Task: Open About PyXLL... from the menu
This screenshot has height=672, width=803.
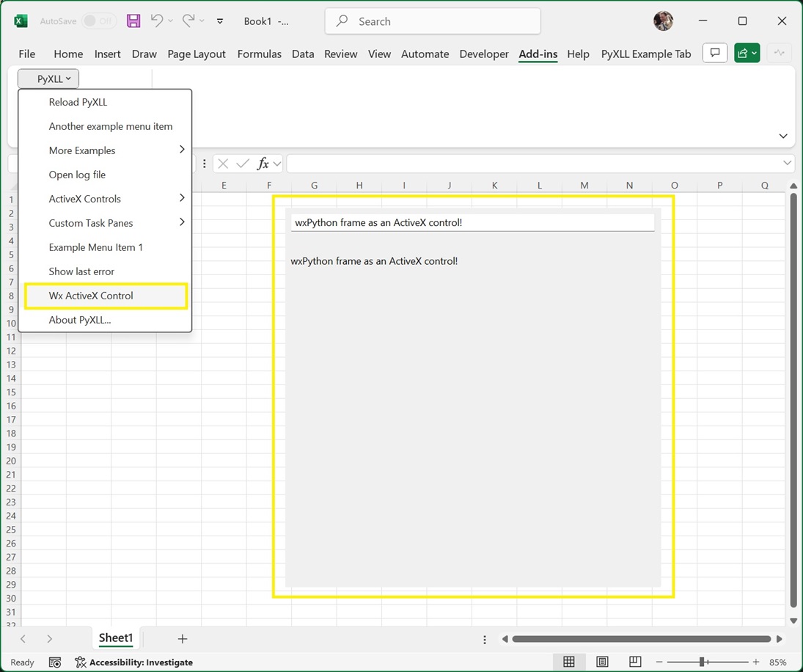Action: point(105,320)
